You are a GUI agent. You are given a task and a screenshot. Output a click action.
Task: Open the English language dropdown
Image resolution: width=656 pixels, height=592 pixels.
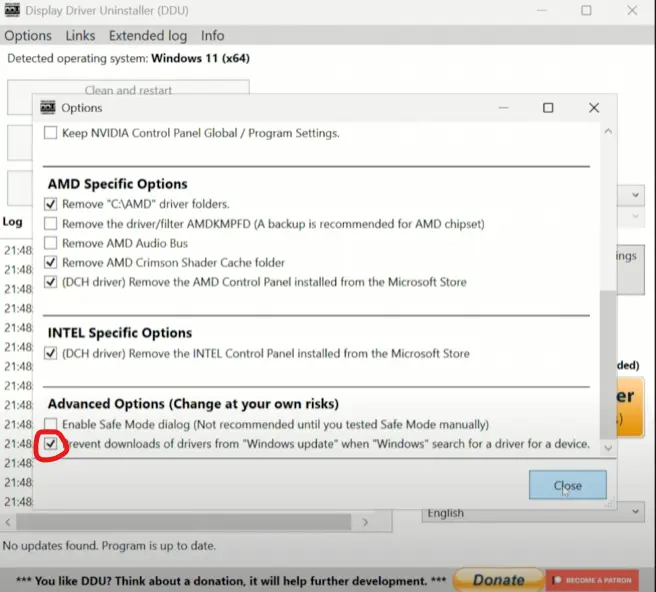click(x=533, y=513)
